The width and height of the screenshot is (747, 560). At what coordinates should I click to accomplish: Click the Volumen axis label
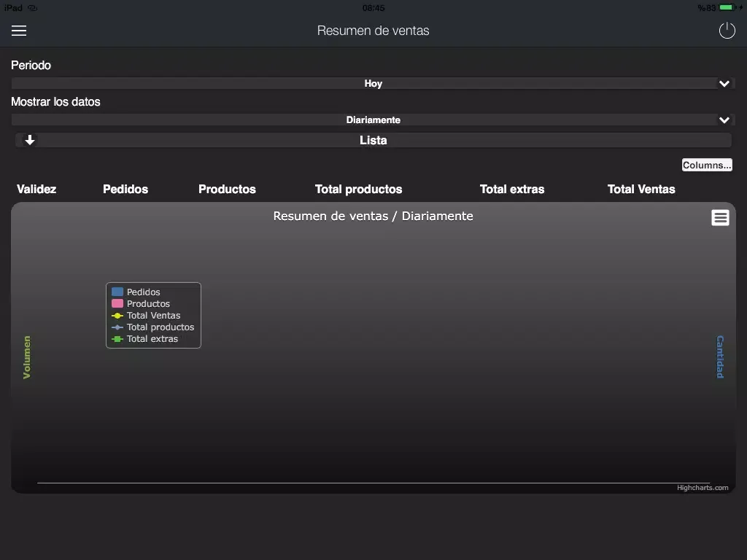(27, 357)
